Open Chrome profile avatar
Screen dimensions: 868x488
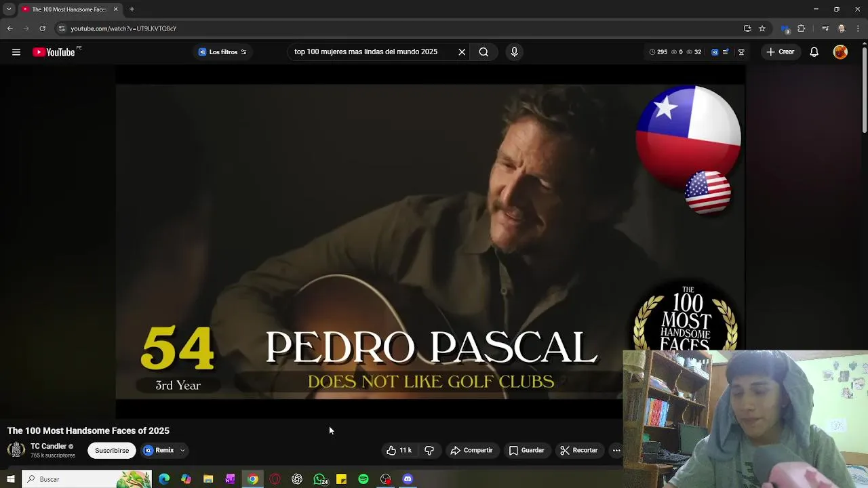click(x=842, y=28)
